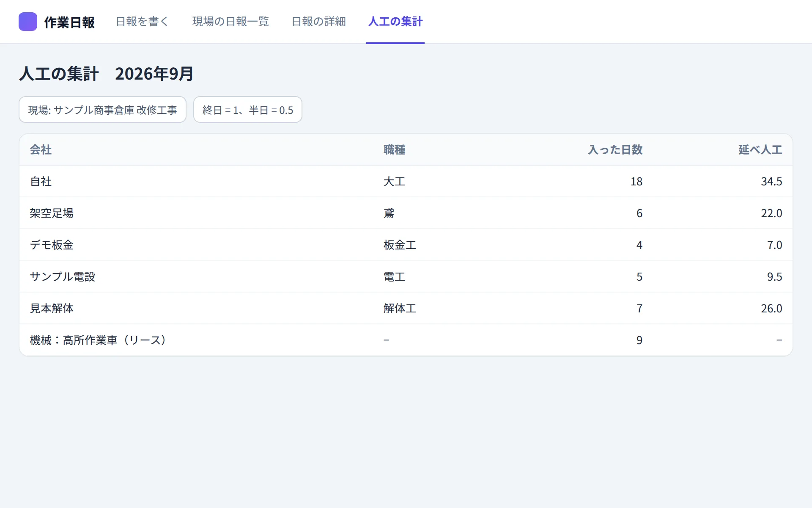Click the 延べ人工 column header
The width and height of the screenshot is (812, 508).
tap(760, 149)
